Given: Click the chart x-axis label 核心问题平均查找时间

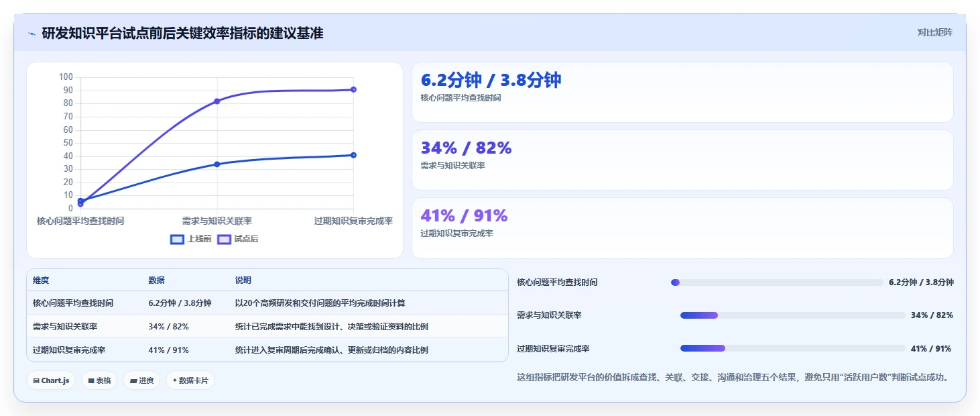Looking at the screenshot, I should tap(80, 221).
